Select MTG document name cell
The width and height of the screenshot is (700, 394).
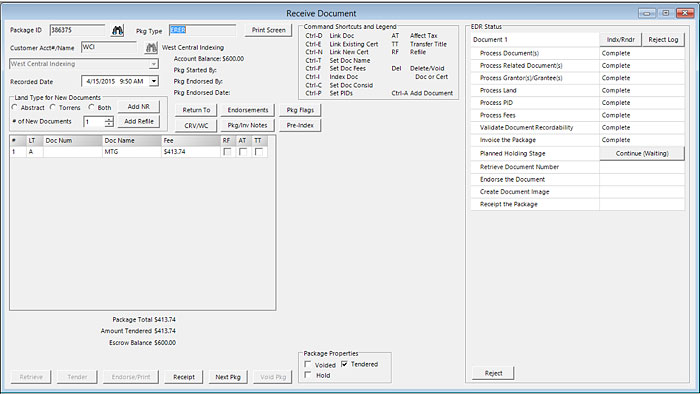coord(132,152)
